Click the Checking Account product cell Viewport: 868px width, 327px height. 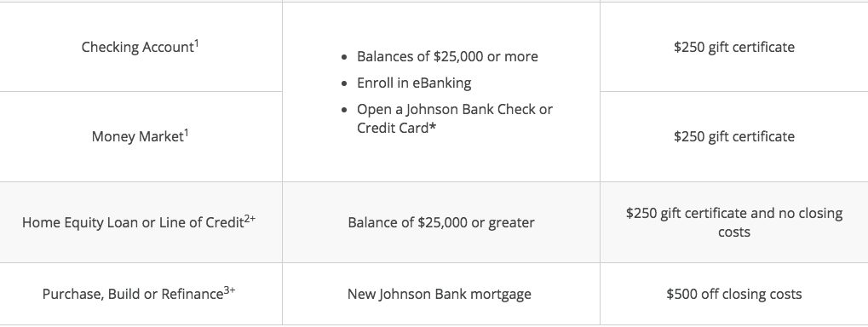[x=141, y=47]
